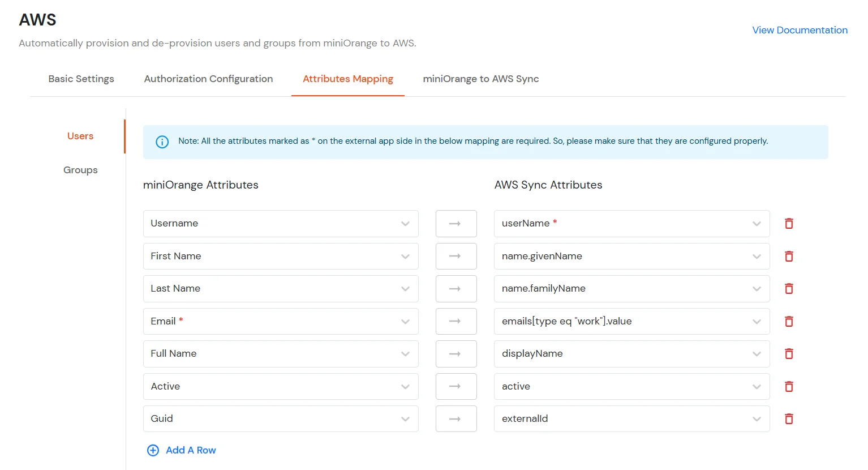Delete the Last Name mapping row
This screenshot has height=470, width=868.
(x=788, y=288)
